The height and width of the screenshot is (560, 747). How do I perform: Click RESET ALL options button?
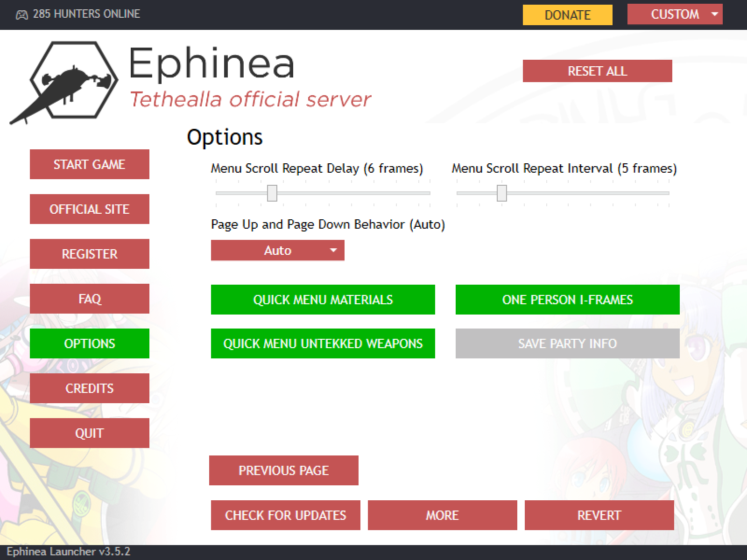coord(598,71)
